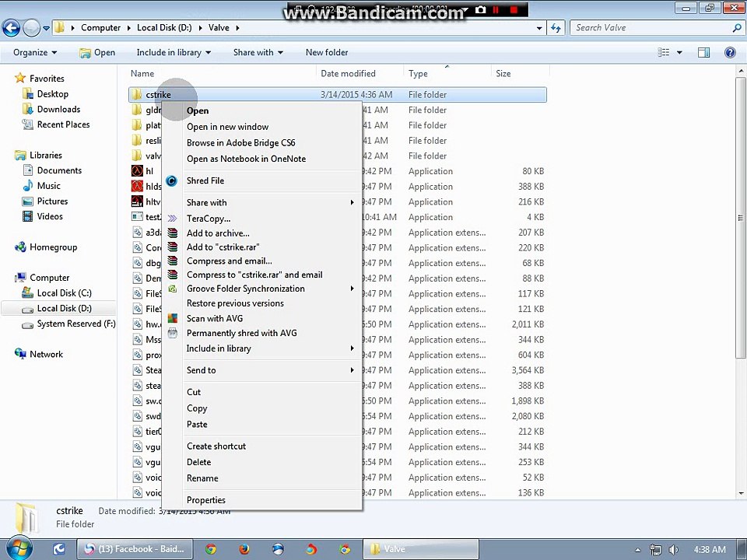Image resolution: width=747 pixels, height=560 pixels.
Task: Click TeraCopy icon in context menu
Action: [172, 219]
